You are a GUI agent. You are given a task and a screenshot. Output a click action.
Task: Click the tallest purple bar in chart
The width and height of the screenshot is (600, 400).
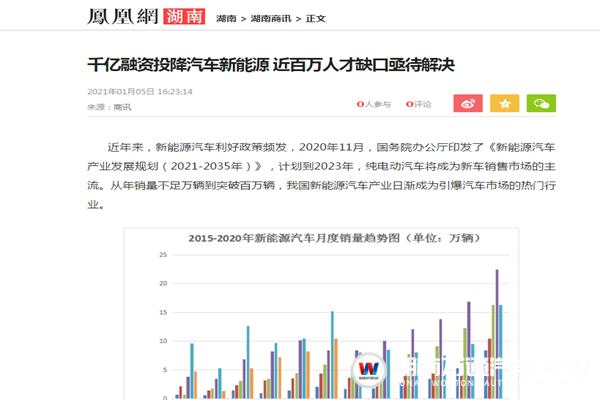click(x=497, y=334)
